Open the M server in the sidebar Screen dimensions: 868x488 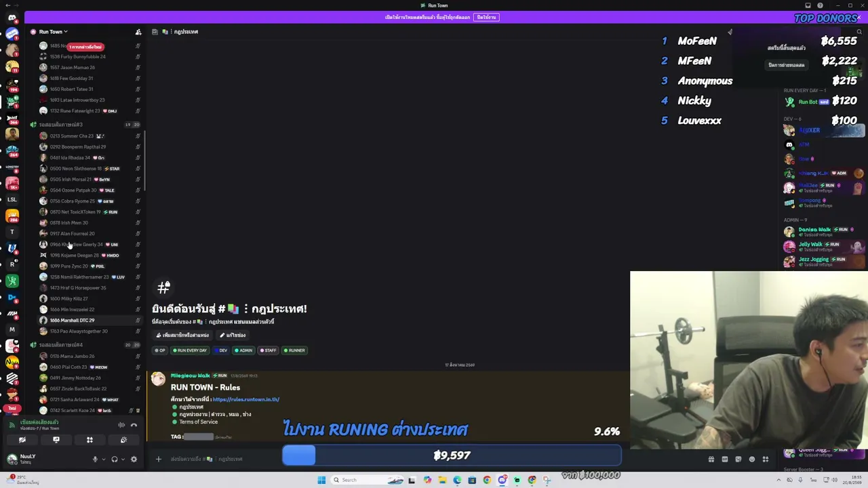(x=12, y=329)
